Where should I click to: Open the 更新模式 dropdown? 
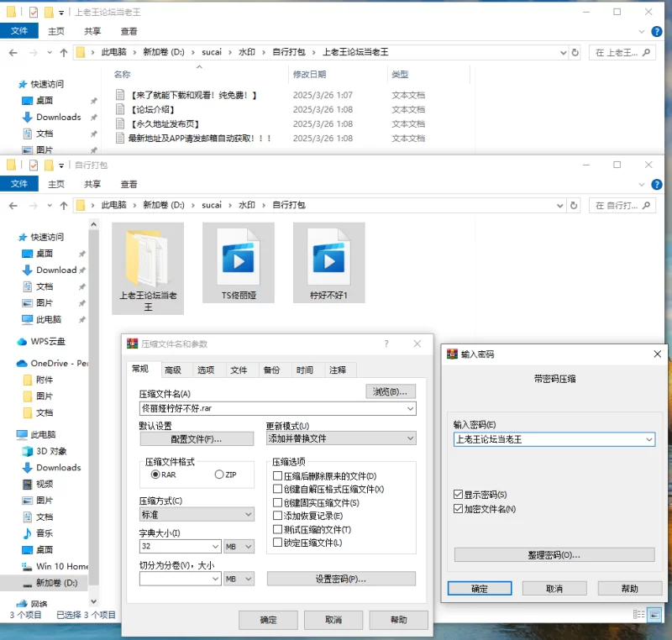pos(410,438)
